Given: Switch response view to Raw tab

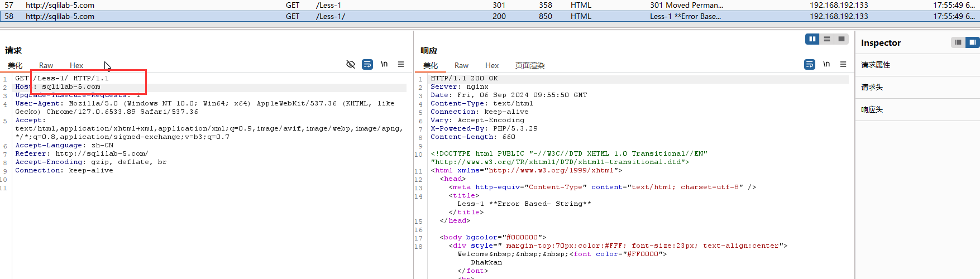Looking at the screenshot, I should pos(461,65).
